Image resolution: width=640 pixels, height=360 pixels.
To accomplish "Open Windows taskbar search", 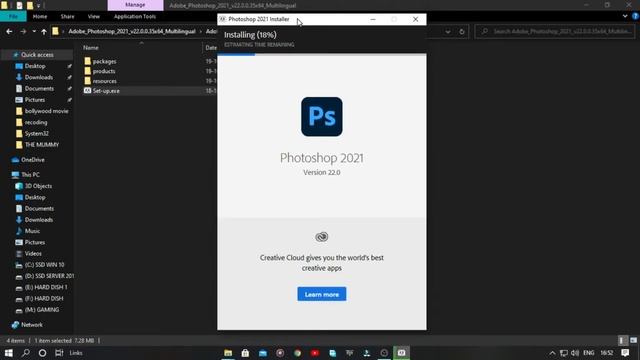I will [x=26, y=353].
